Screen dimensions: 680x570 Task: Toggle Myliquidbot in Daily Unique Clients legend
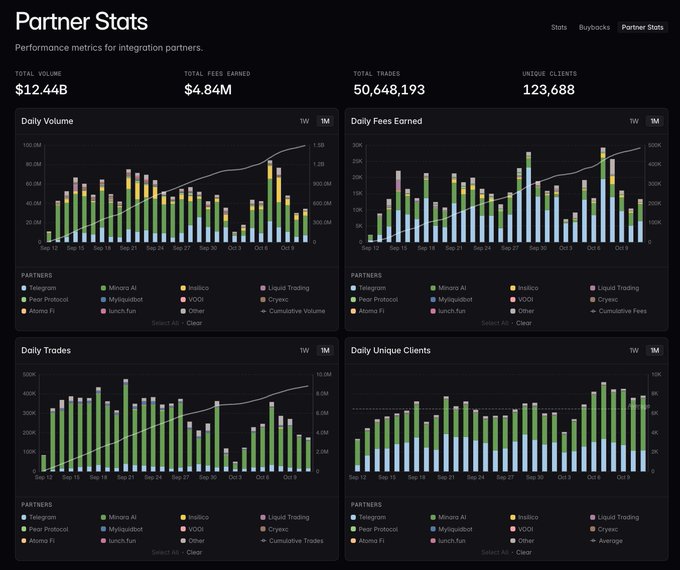pos(451,529)
